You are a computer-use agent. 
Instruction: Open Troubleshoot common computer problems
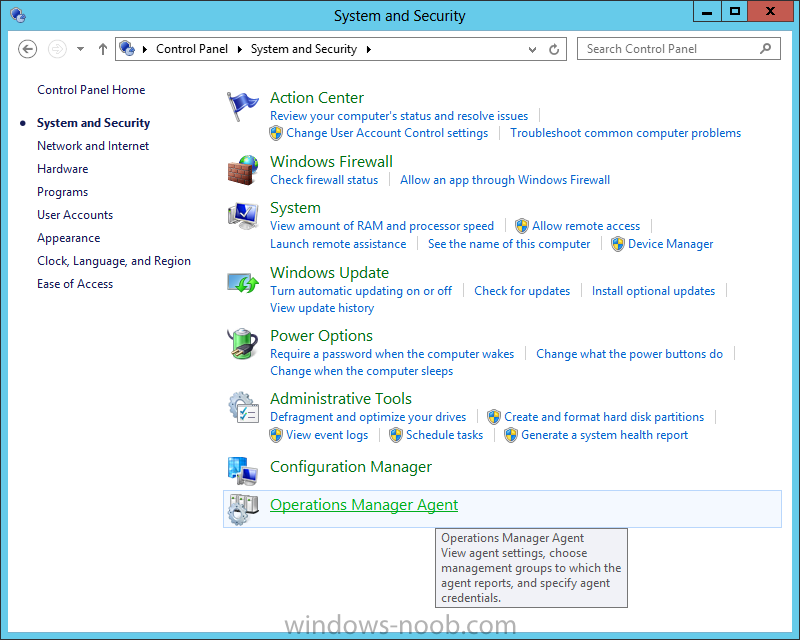point(626,133)
